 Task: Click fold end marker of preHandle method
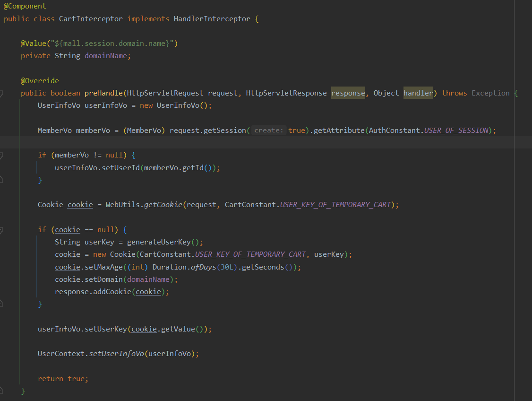click(1, 391)
